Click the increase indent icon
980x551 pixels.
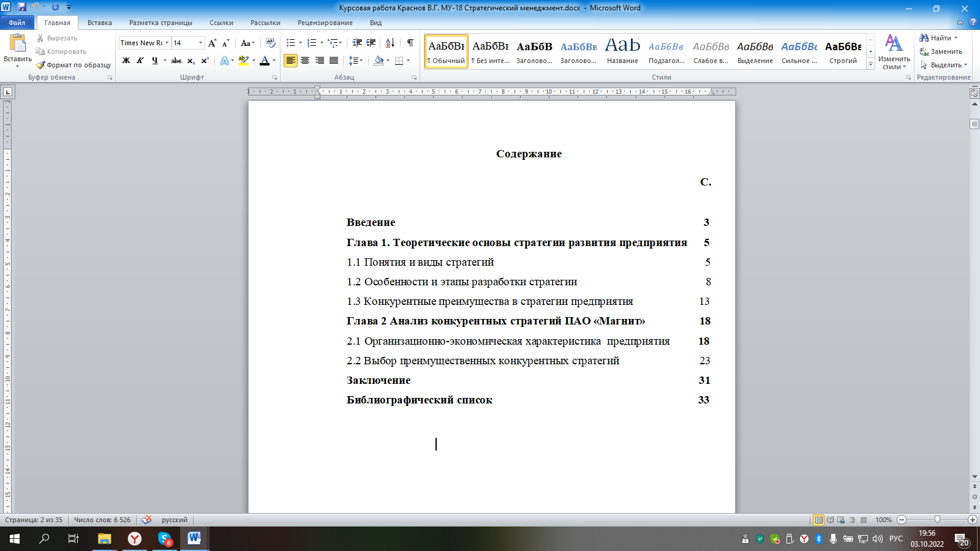(x=371, y=43)
